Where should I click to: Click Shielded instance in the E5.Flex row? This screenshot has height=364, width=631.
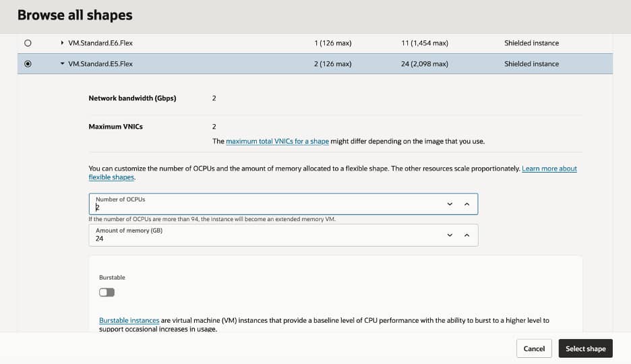coord(532,64)
